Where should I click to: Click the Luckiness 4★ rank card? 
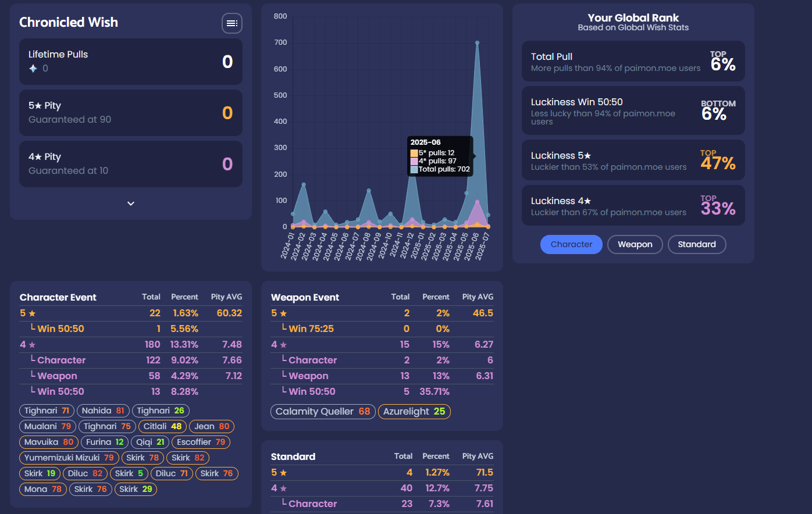click(633, 205)
